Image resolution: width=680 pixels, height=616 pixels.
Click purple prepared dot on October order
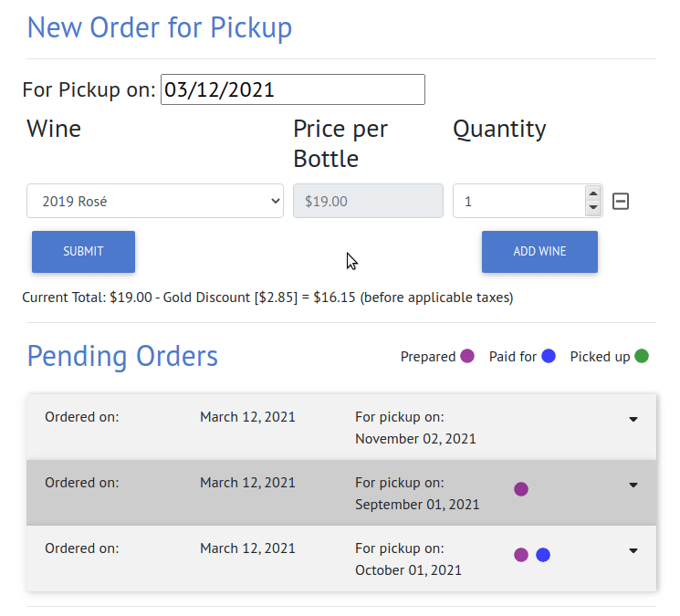521,555
